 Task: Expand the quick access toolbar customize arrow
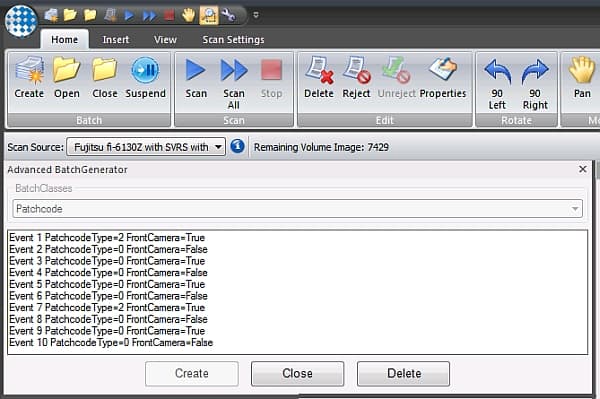[256, 15]
